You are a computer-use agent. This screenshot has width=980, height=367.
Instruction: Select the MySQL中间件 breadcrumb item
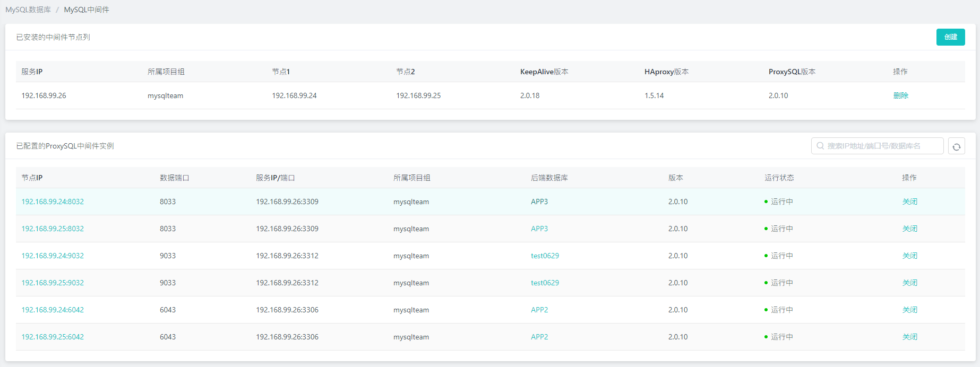point(87,10)
